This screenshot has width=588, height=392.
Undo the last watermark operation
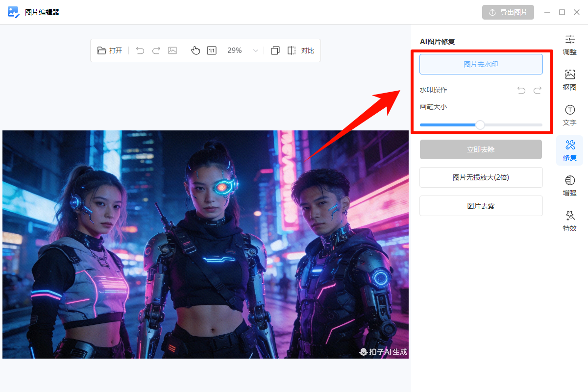[521, 90]
